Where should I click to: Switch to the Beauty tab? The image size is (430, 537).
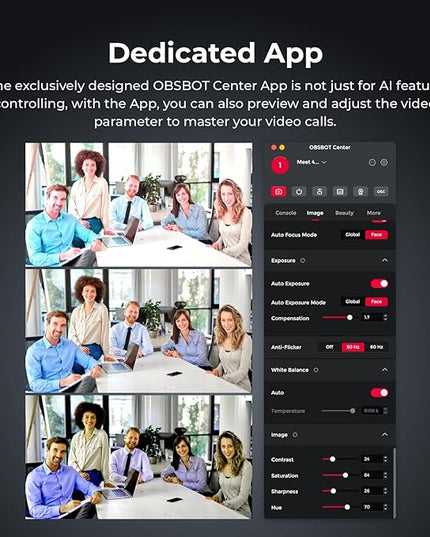point(344,213)
